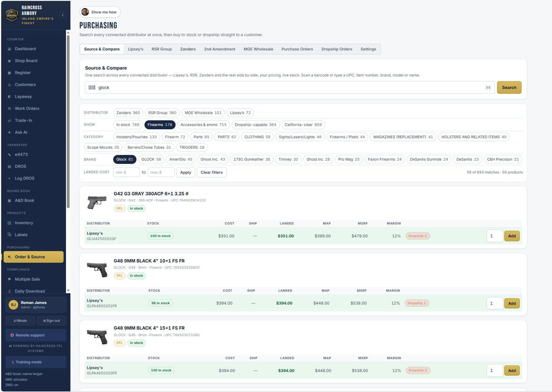Click the Inventory grid icon

[9, 223]
